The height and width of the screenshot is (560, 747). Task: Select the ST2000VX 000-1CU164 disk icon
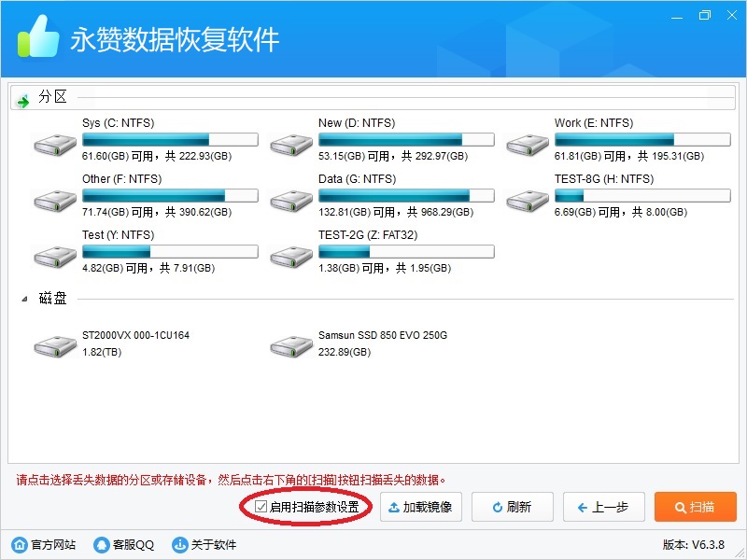(55, 347)
